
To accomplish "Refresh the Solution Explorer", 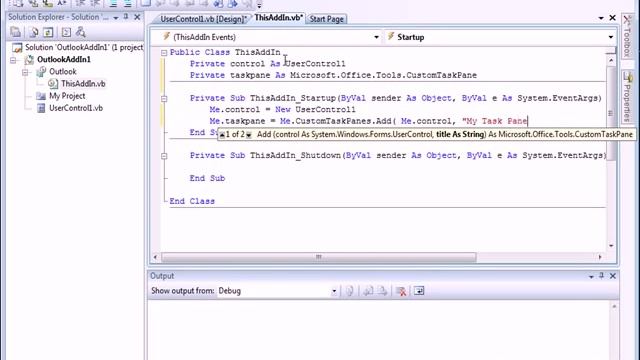I will click(48, 32).
